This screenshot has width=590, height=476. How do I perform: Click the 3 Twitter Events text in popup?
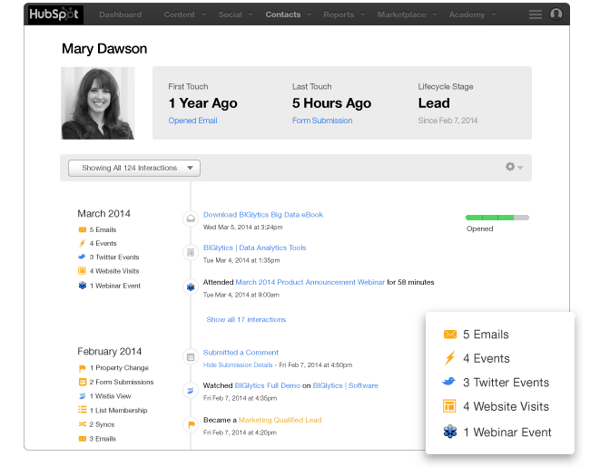coord(506,382)
